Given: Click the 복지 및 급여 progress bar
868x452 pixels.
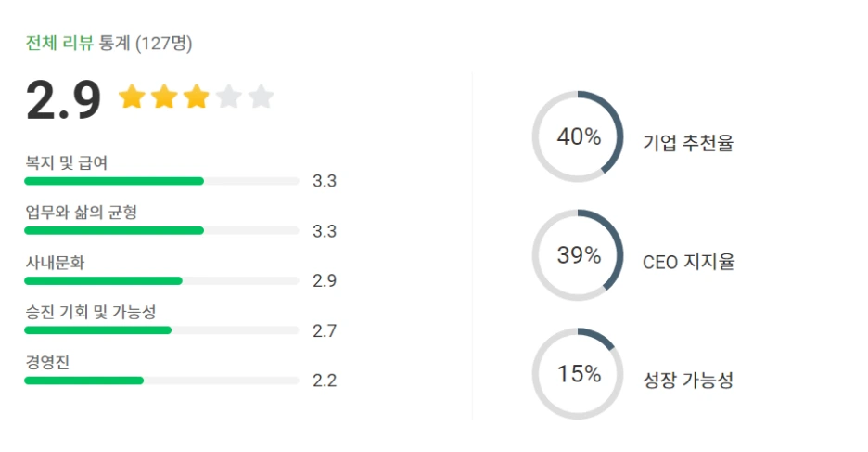Looking at the screenshot, I should coord(161,181).
